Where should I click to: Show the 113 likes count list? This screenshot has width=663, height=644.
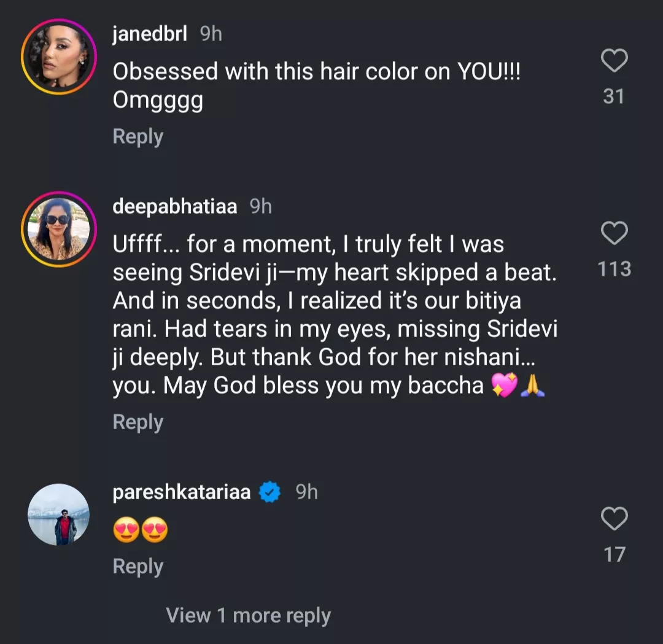coord(614,269)
